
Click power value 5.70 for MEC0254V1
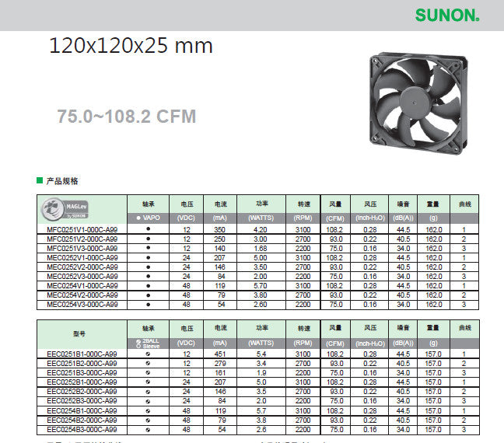click(261, 285)
